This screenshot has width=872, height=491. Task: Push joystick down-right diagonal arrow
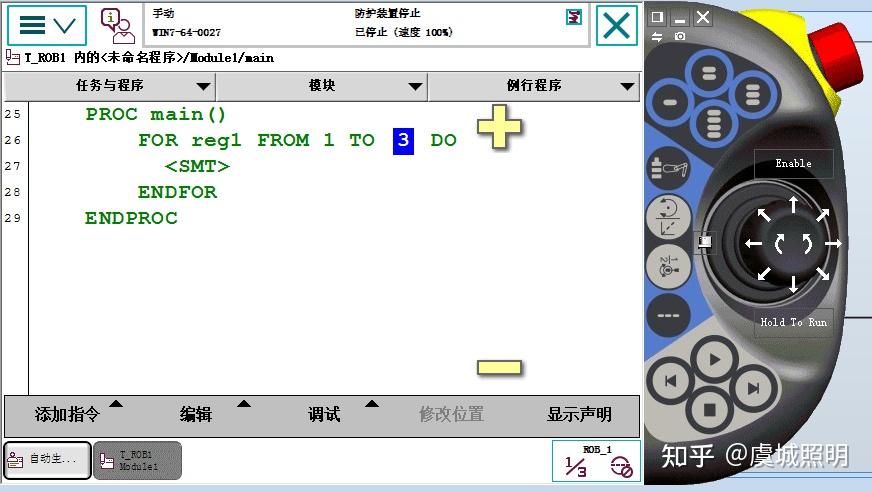click(823, 273)
